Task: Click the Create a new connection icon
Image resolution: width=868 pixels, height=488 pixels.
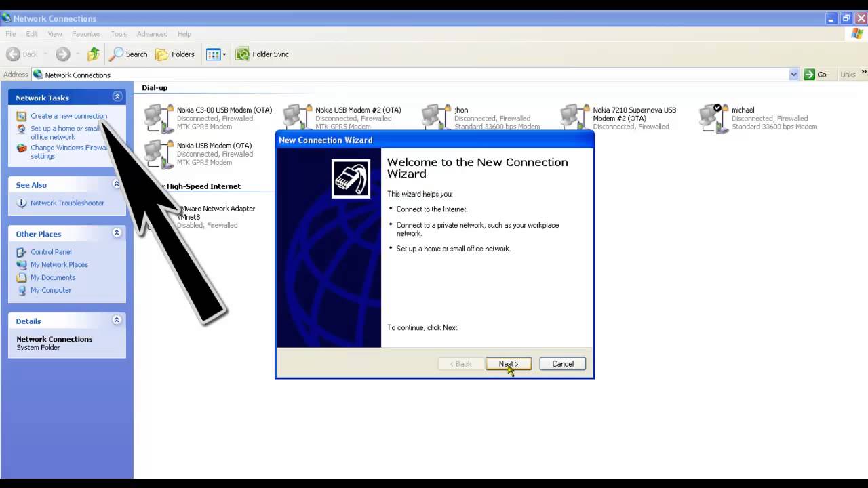Action: pos(22,116)
